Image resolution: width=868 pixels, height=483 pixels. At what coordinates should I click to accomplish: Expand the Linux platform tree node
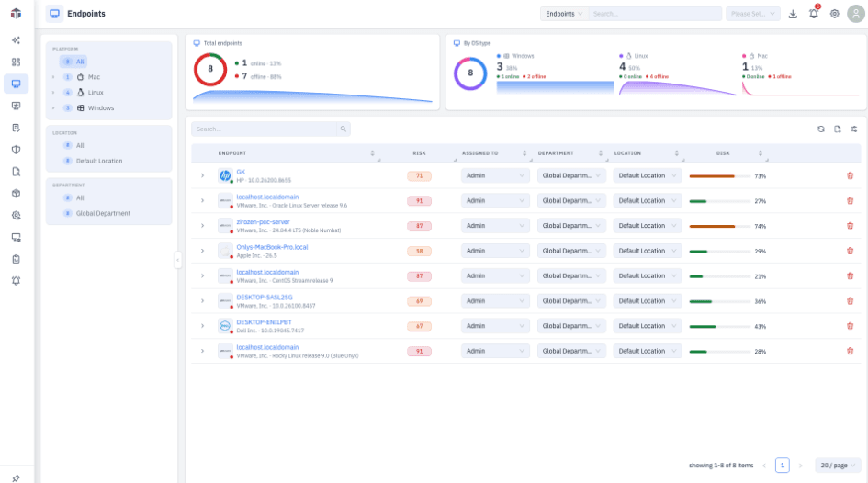tap(53, 93)
